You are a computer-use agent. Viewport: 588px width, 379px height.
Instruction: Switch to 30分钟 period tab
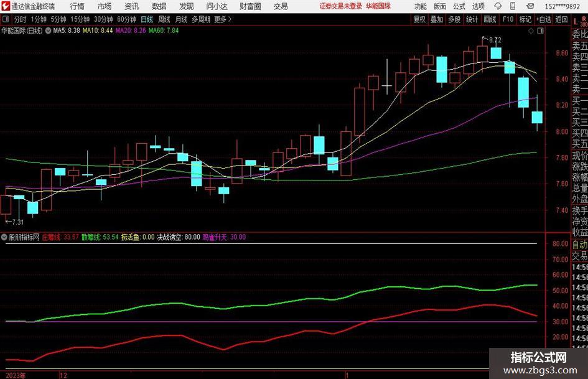pos(103,19)
